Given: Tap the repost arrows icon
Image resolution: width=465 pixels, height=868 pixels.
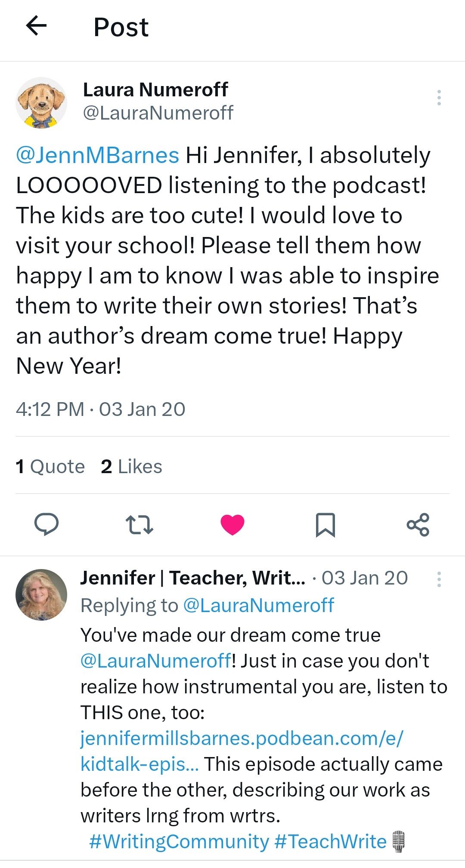Looking at the screenshot, I should (139, 525).
